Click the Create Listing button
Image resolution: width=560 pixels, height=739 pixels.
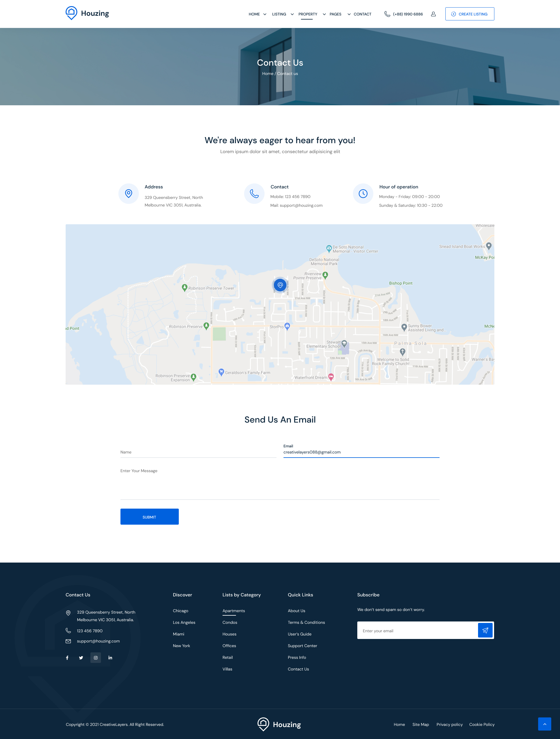(x=470, y=14)
